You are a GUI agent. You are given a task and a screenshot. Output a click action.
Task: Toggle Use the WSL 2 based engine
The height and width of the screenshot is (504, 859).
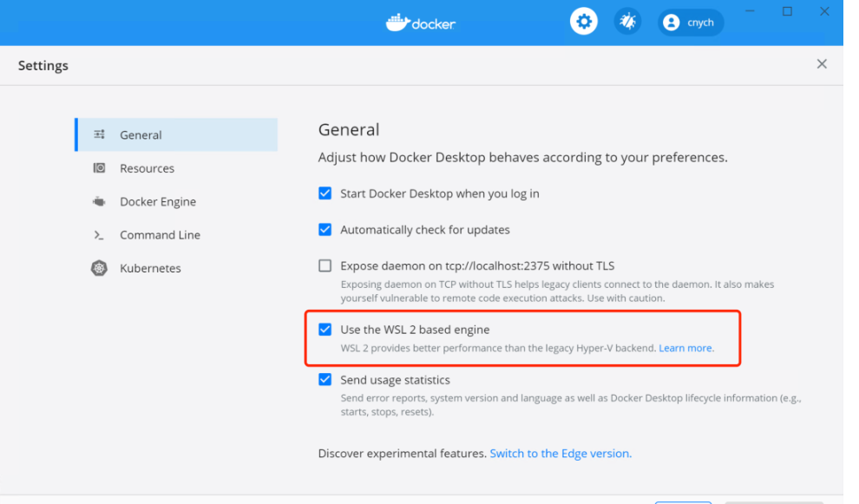[325, 330]
